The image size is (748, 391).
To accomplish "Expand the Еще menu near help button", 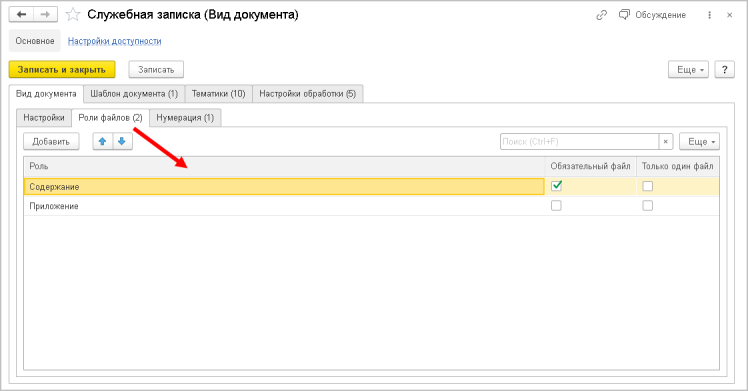I will click(x=688, y=70).
